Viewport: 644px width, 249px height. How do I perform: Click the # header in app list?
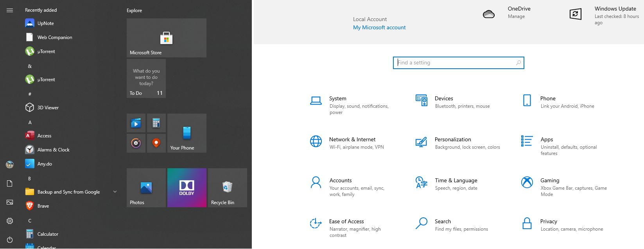[x=30, y=94]
